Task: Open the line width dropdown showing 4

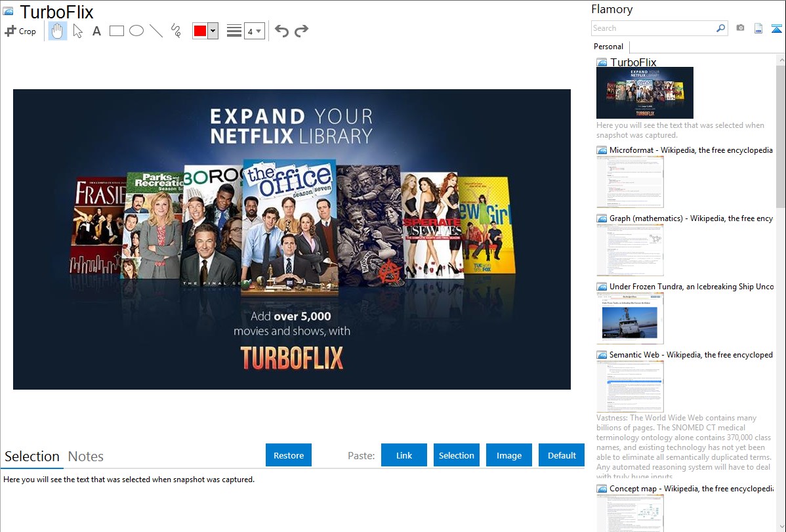Action: [x=255, y=31]
